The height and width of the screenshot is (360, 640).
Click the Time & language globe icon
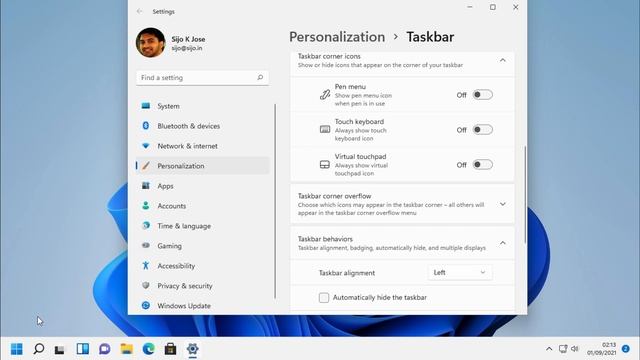[146, 225]
